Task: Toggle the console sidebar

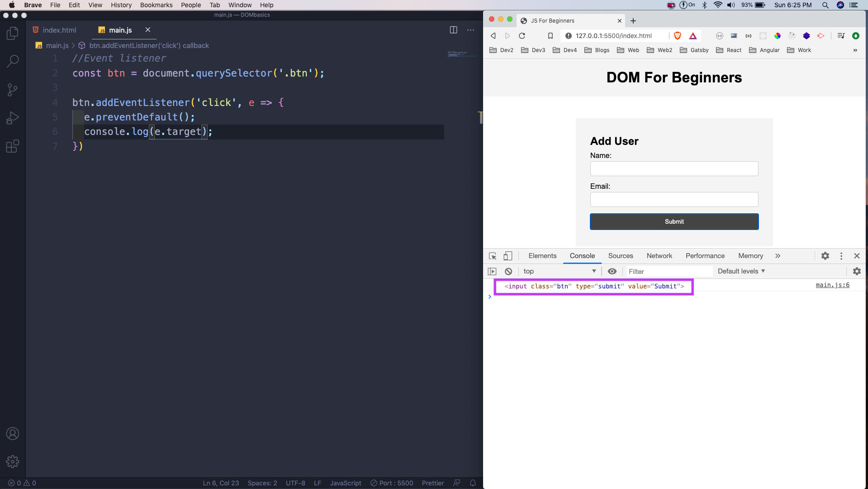Action: coord(492,271)
